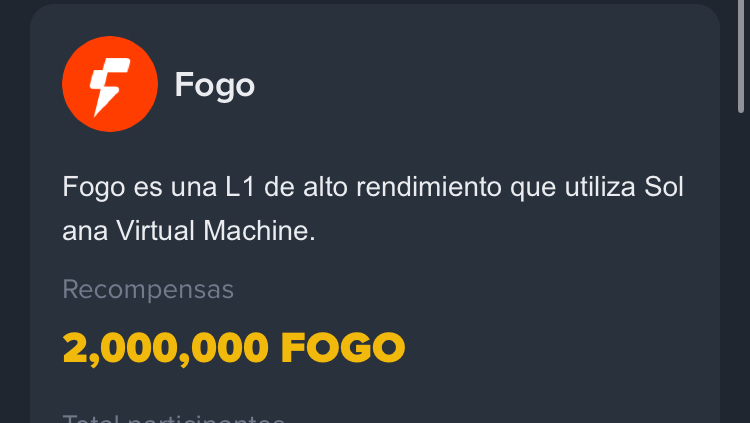Click the word "utiliza" in description
Viewport: 750px width, 423px height.
600,187
